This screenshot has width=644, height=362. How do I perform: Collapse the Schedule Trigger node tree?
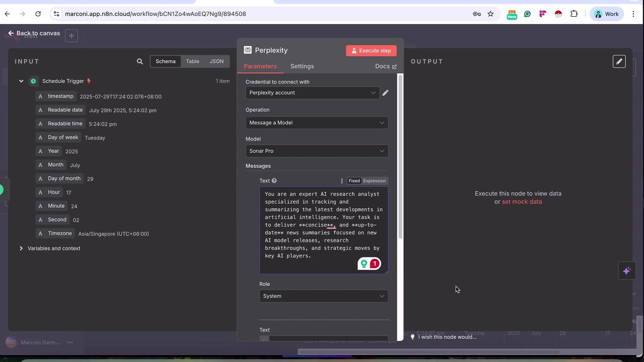[21, 81]
